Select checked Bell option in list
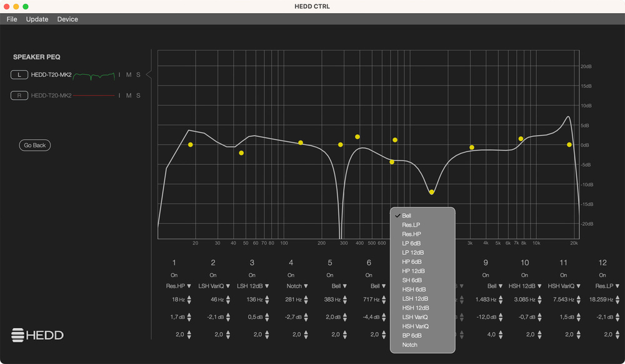The width and height of the screenshot is (625, 364). pyautogui.click(x=422, y=216)
